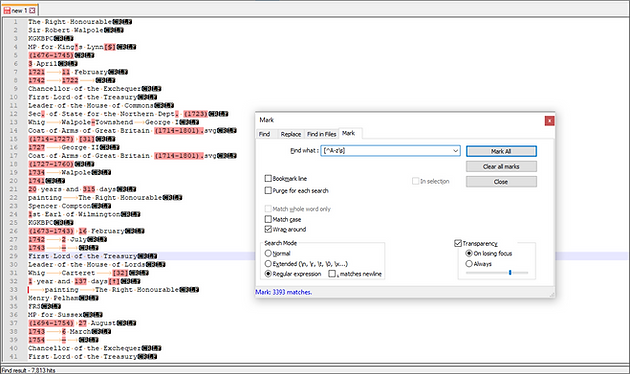Click 'Sir Robert Walpole' on line 2
Screen dimensions: 630x374
point(65,30)
